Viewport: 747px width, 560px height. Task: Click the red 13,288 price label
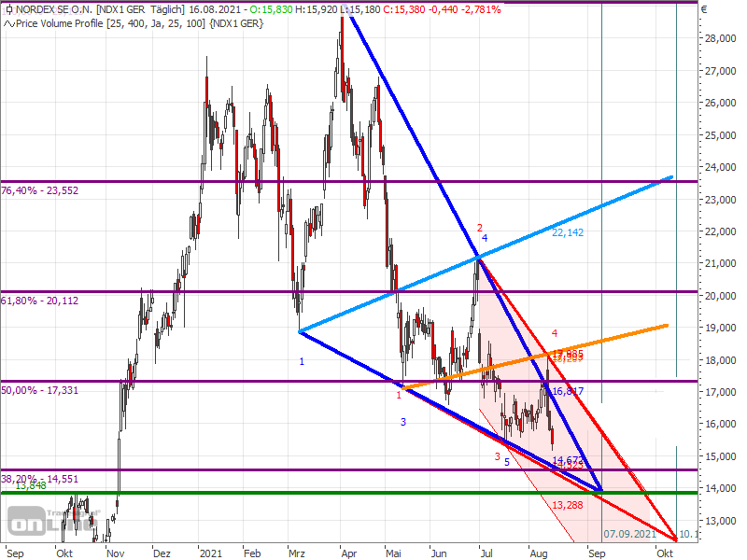pos(568,505)
